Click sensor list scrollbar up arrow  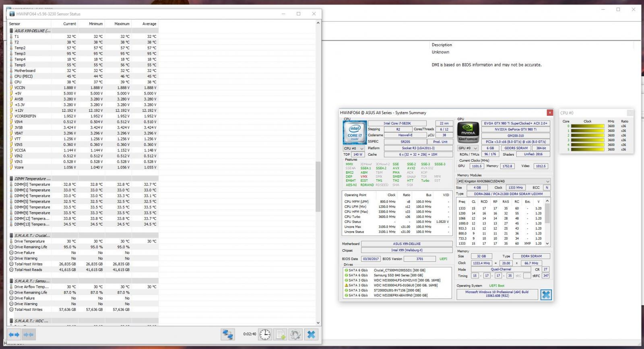tap(318, 23)
